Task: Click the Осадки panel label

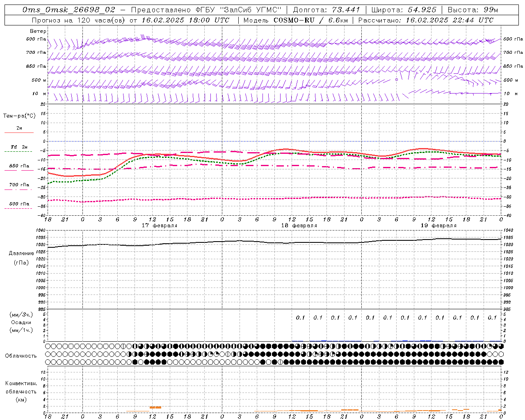Action: pos(21,322)
